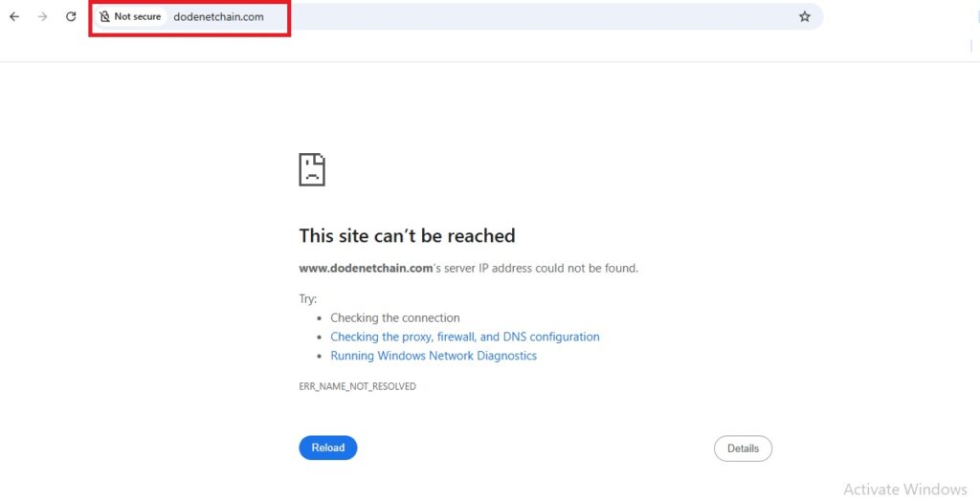
Task: Go forward using the browser forward arrow
Action: click(42, 17)
